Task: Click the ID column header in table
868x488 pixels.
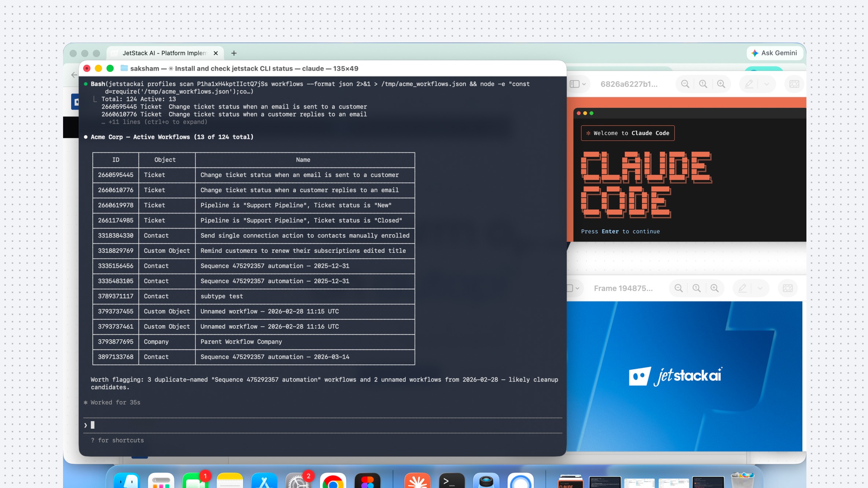Action: click(x=116, y=160)
